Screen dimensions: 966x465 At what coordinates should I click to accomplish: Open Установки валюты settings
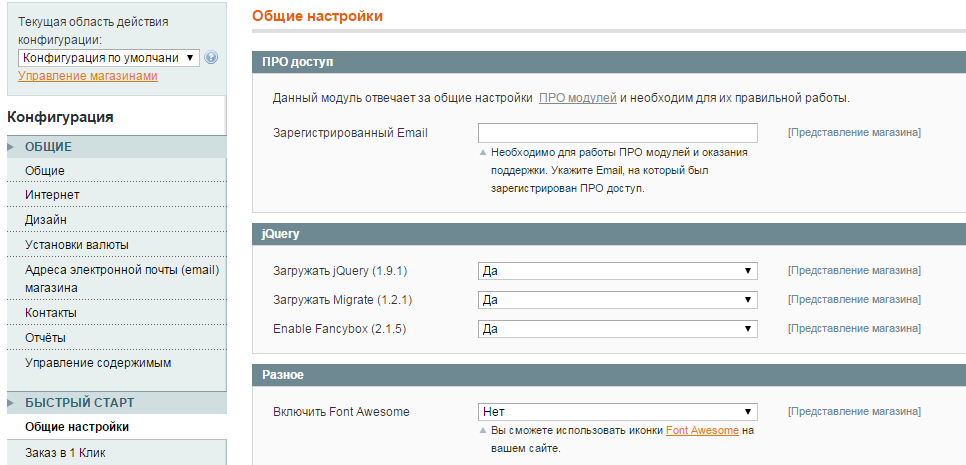pos(76,245)
